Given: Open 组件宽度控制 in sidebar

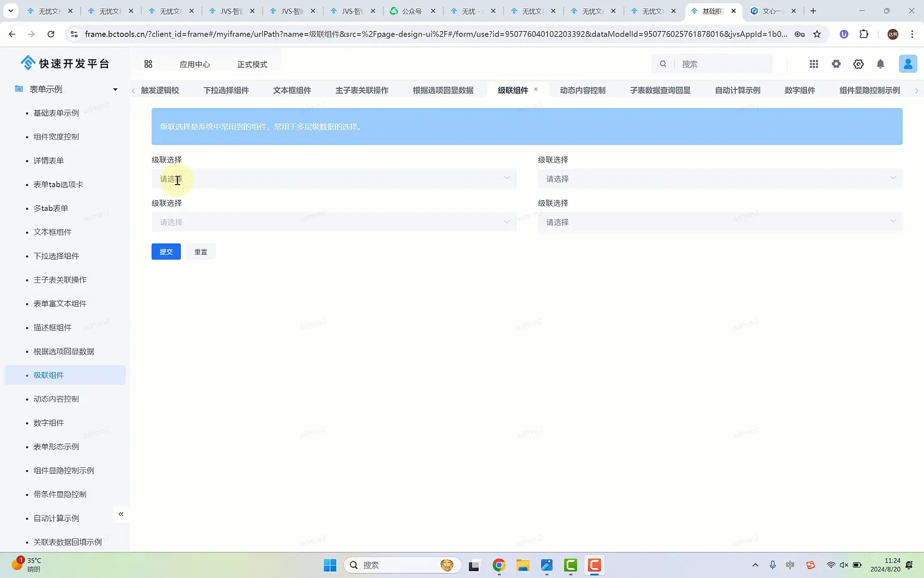Looking at the screenshot, I should tap(56, 136).
